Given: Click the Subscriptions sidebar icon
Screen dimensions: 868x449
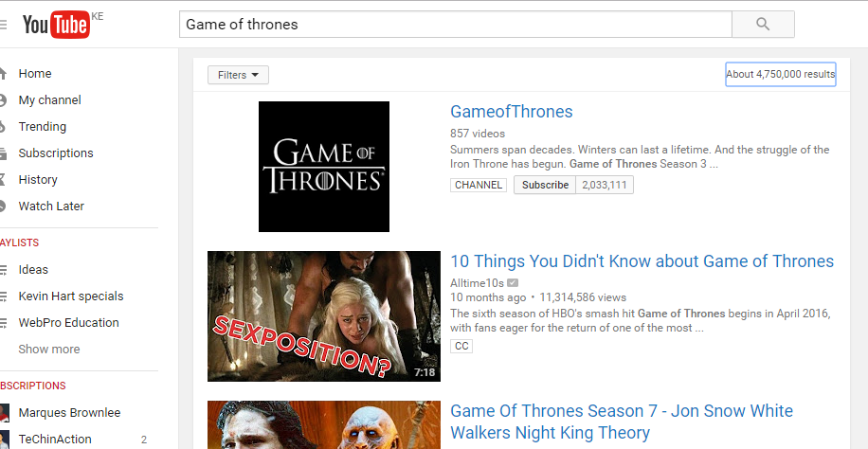Looking at the screenshot, I should pyautogui.click(x=4, y=153).
